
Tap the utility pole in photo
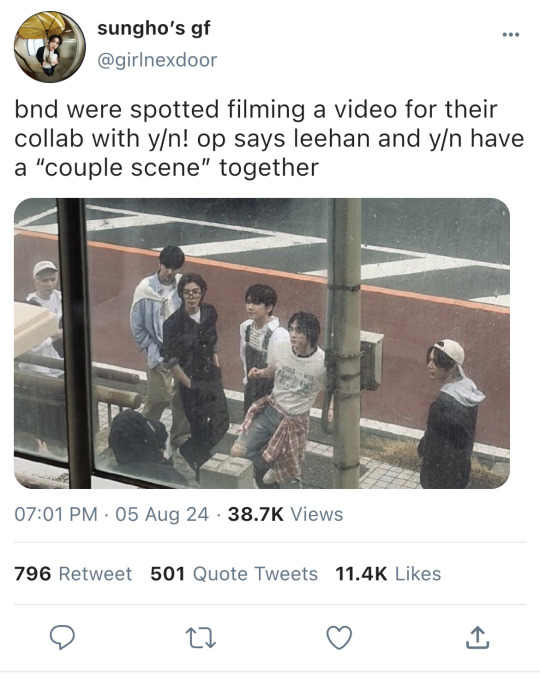(346, 343)
